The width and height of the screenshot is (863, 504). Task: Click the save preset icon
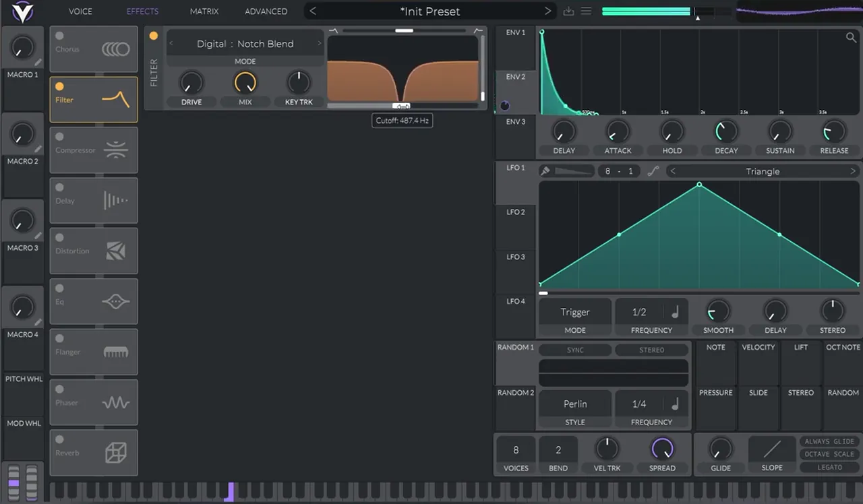[568, 11]
